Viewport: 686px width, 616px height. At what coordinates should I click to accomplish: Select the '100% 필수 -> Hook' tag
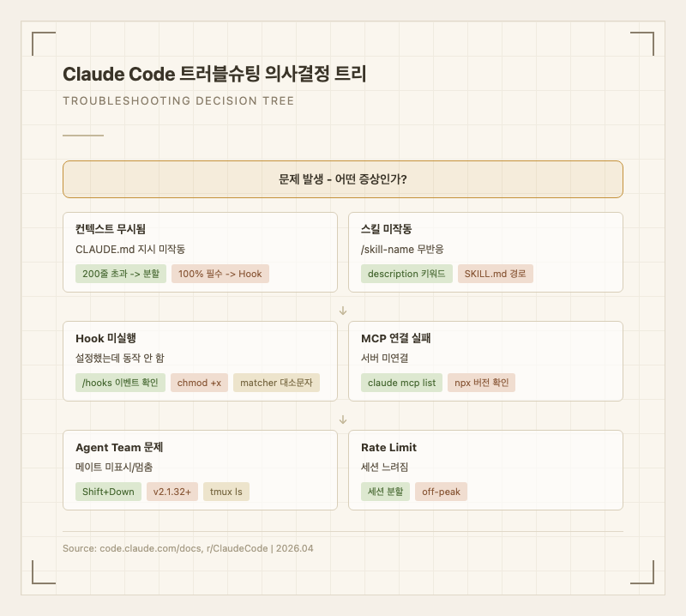(x=220, y=274)
